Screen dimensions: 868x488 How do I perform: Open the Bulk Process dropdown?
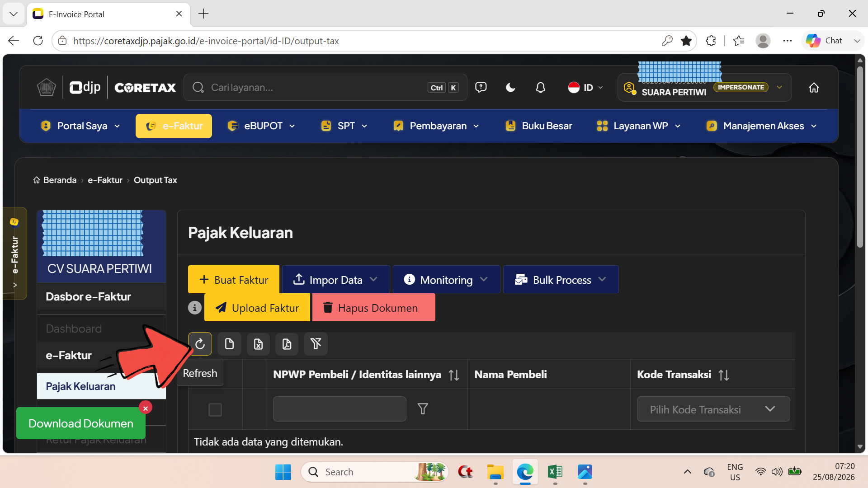[561, 279]
